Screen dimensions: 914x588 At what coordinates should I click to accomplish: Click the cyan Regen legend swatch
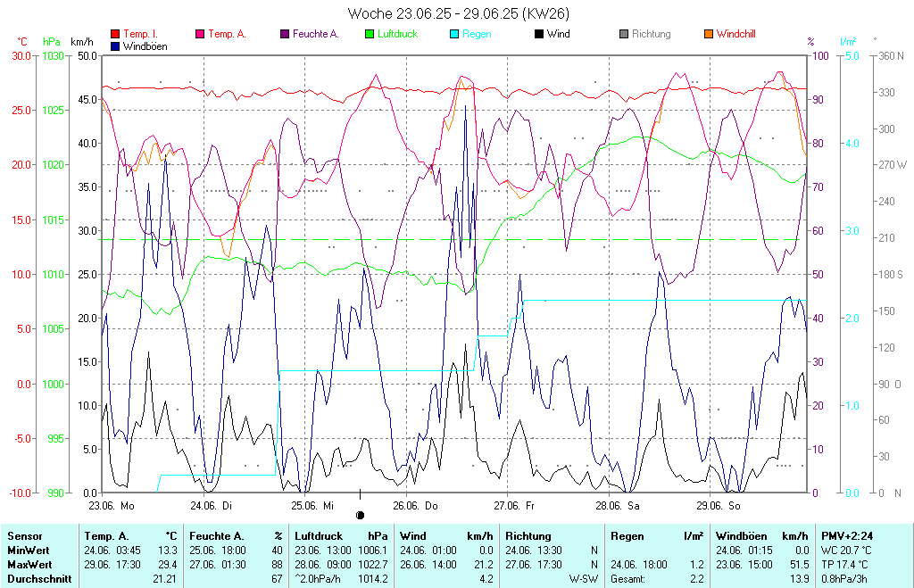(x=454, y=34)
